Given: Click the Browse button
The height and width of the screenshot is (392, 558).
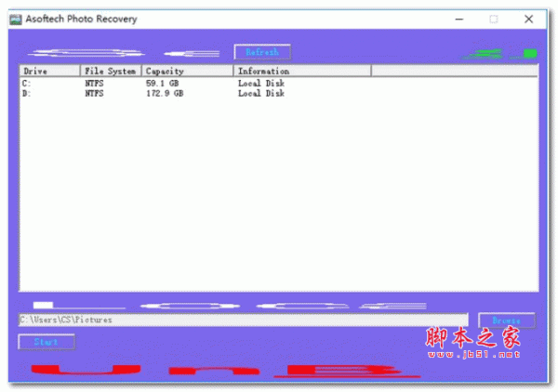Looking at the screenshot, I should click(x=507, y=320).
